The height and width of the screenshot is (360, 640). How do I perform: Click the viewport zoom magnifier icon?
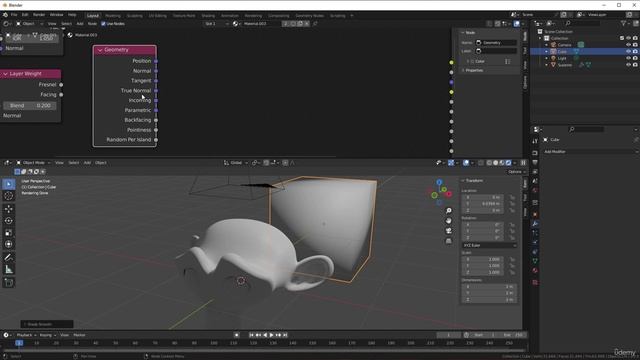[449, 211]
